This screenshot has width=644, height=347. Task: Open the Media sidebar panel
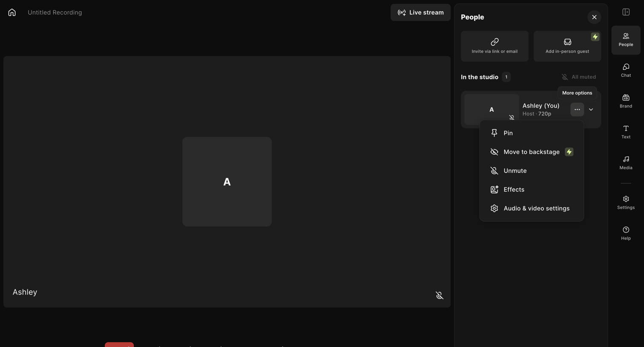pyautogui.click(x=626, y=163)
